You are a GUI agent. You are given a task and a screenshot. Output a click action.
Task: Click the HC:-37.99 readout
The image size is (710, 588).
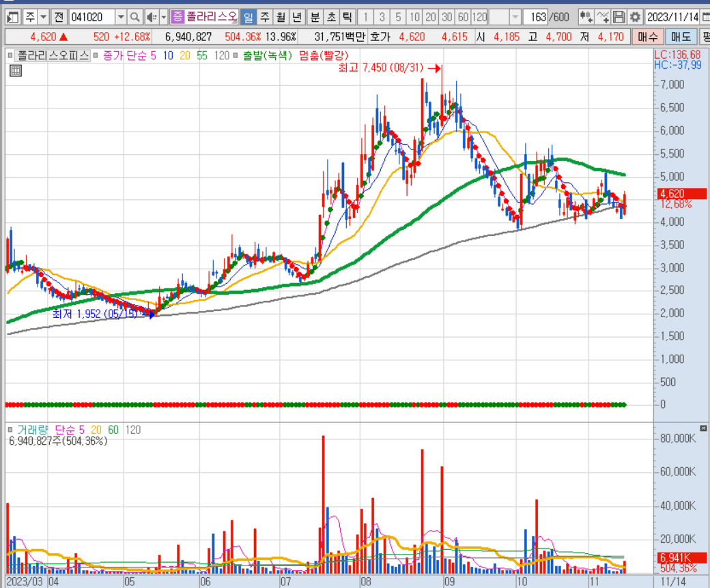(677, 65)
